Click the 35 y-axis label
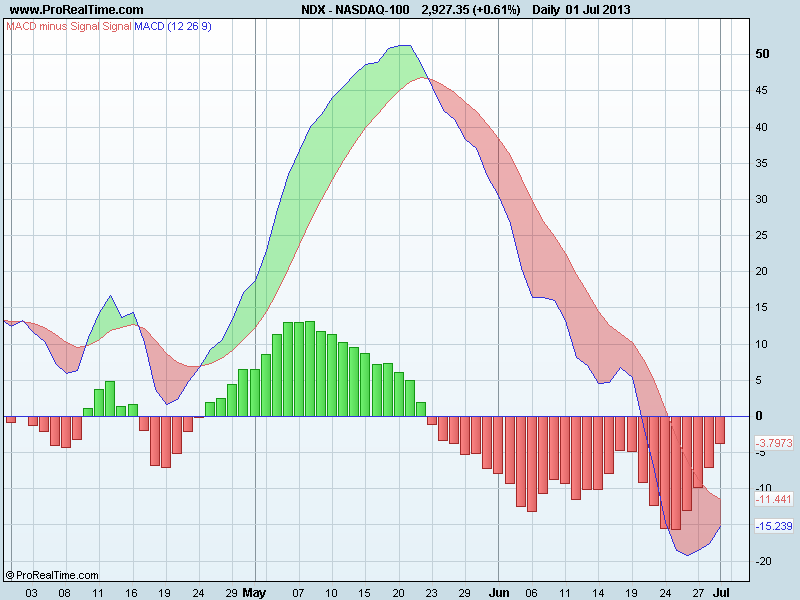 click(761, 163)
